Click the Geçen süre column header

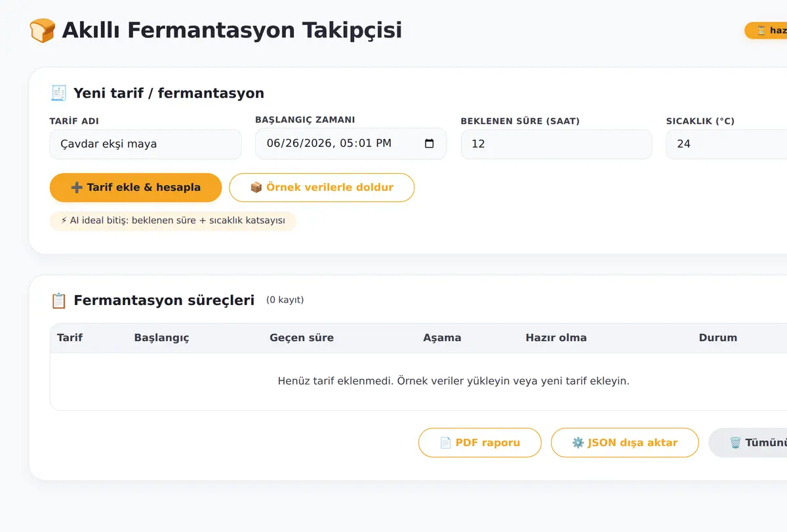click(302, 338)
